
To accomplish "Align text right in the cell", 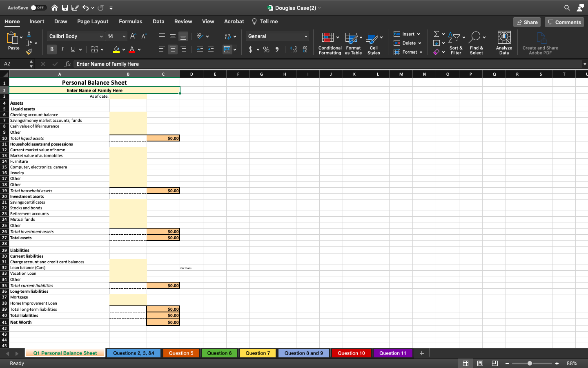I will [183, 49].
